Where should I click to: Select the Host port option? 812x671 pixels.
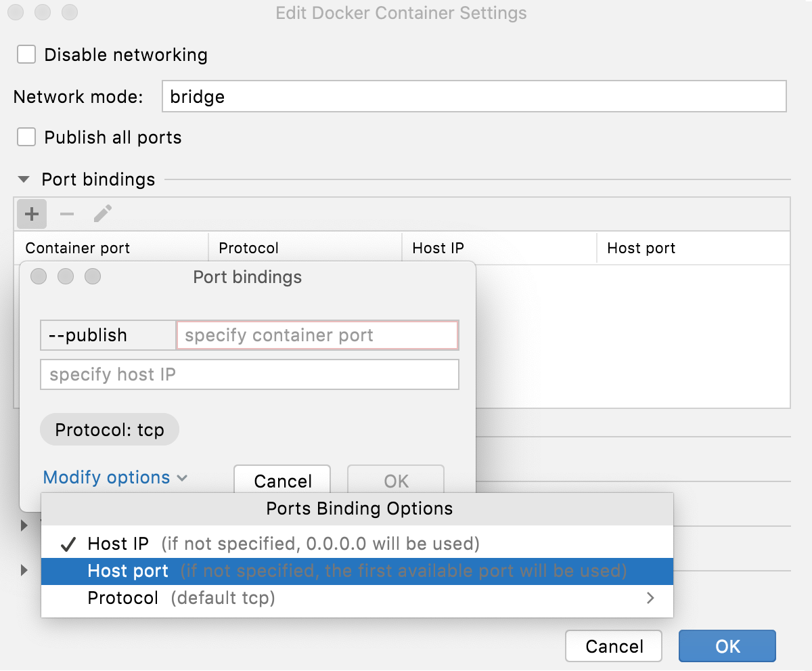point(128,571)
